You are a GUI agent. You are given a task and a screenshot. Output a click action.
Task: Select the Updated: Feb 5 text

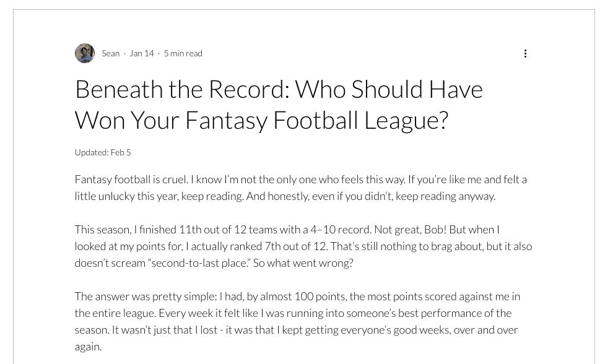pos(103,152)
